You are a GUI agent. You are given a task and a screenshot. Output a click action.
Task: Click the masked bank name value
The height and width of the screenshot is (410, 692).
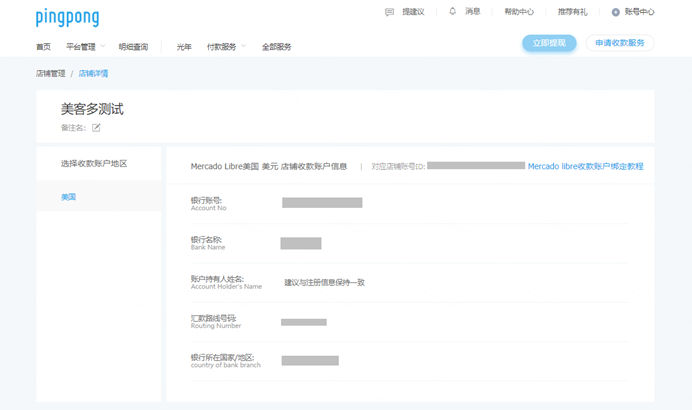point(301,243)
